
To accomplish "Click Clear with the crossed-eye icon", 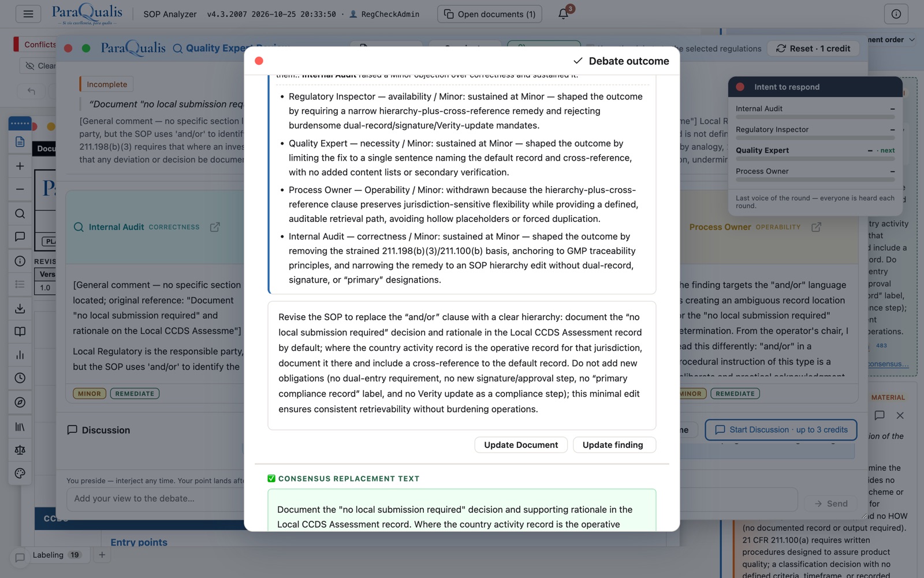I will pos(39,66).
